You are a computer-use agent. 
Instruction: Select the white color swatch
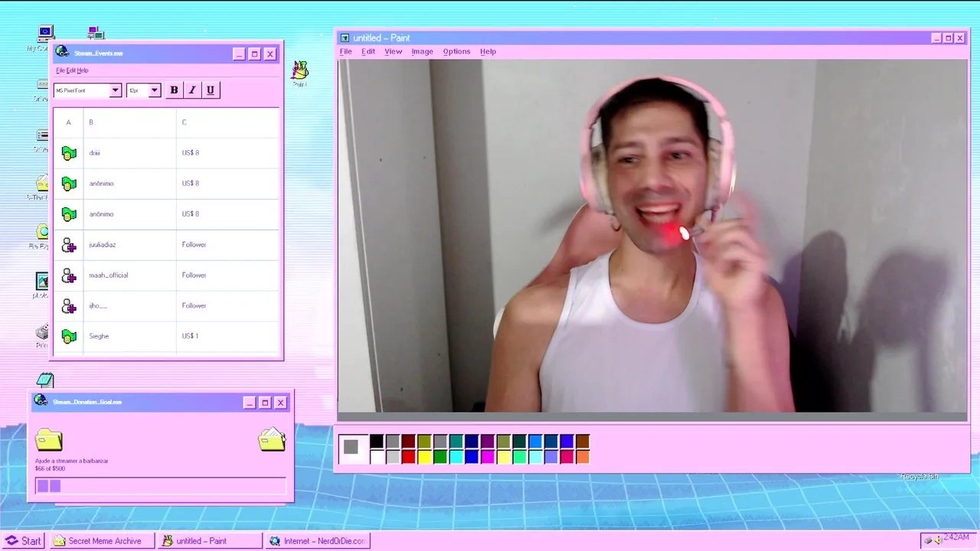(377, 457)
